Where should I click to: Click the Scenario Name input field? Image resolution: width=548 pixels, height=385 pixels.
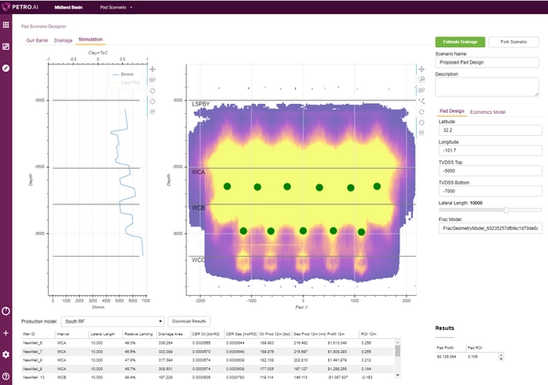(487, 62)
